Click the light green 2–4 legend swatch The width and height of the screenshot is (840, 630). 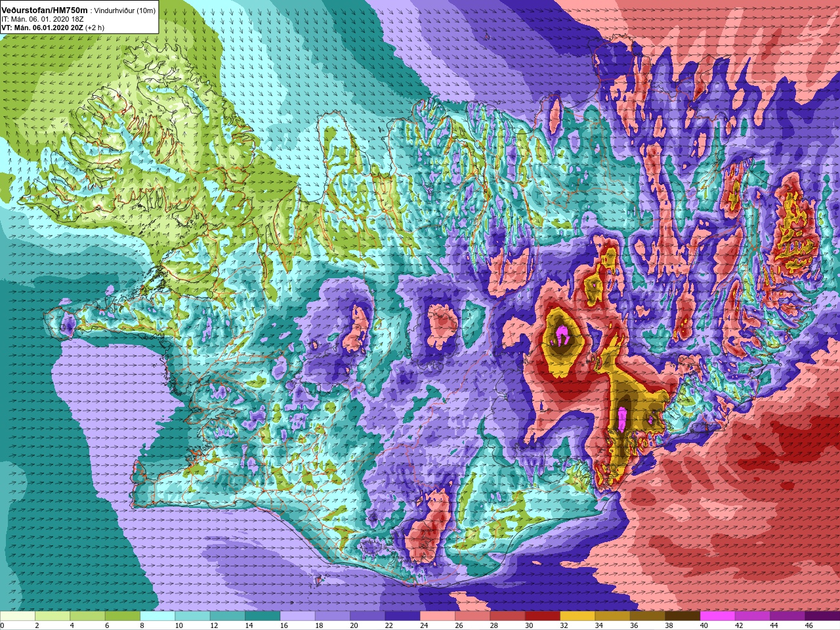[52, 616]
